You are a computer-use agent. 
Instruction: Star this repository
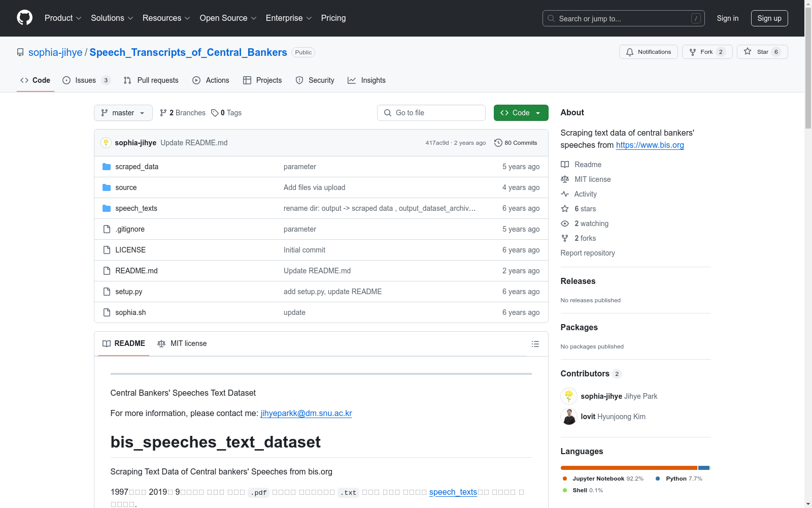point(762,52)
